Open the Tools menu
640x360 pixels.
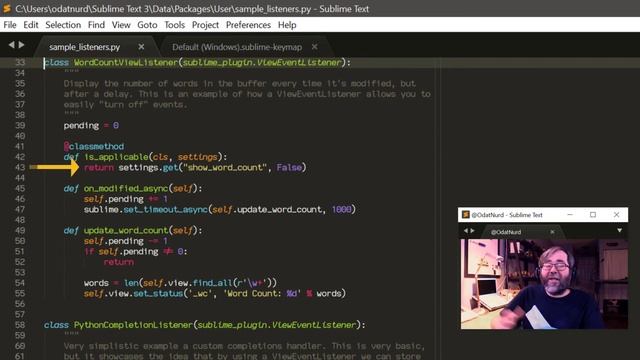pos(175,25)
